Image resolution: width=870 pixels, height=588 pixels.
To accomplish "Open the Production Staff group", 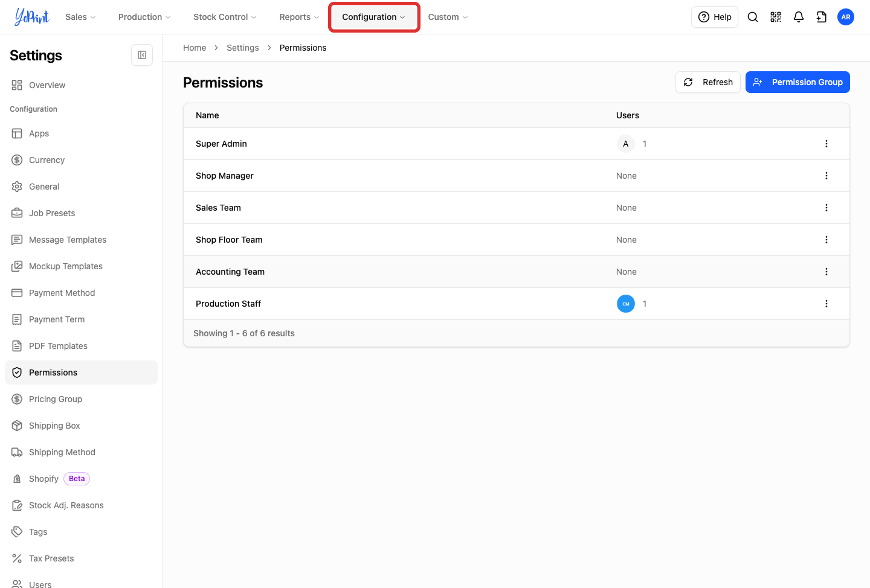I will click(x=228, y=304).
